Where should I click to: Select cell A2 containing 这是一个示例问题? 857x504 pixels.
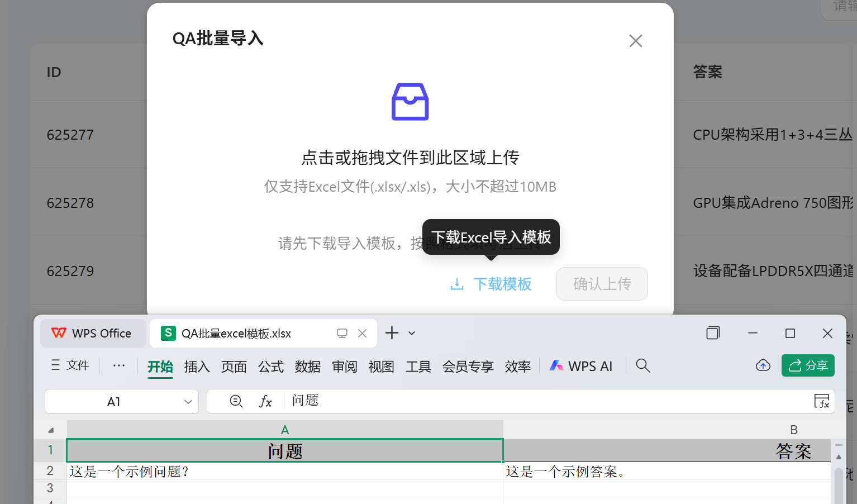168,471
